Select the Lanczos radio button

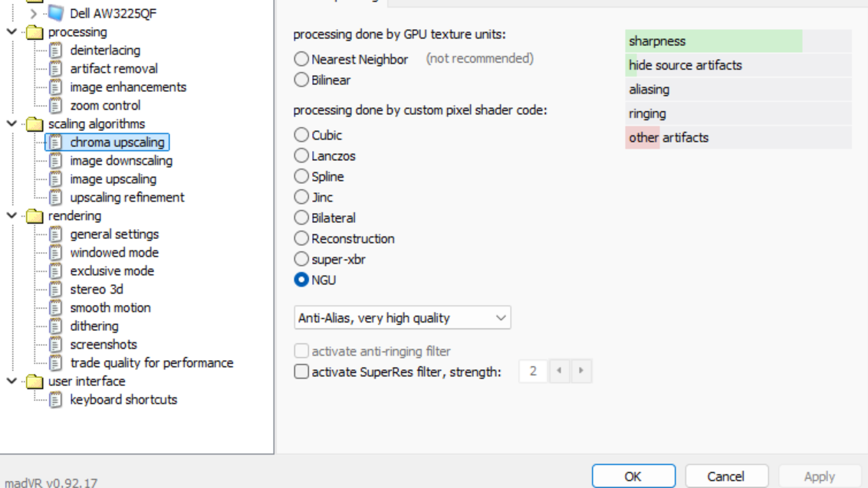[301, 156]
